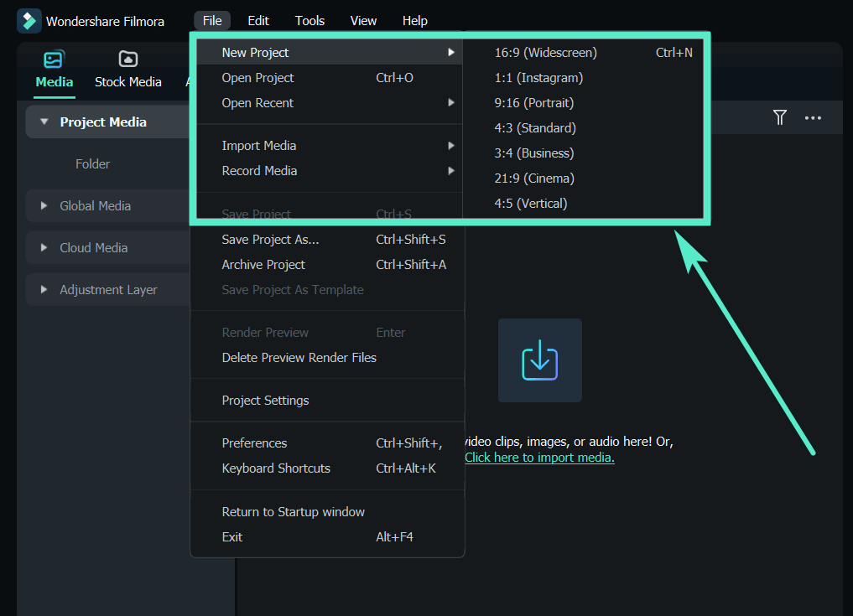
Task: Select 1:1 (Instagram) aspect ratio
Action: 583,78
